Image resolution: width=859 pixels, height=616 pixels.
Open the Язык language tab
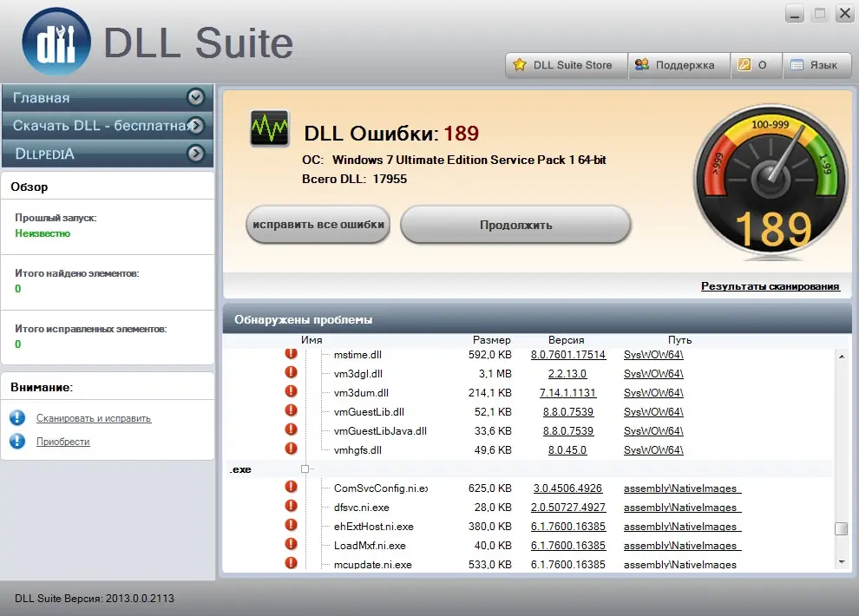click(x=816, y=65)
